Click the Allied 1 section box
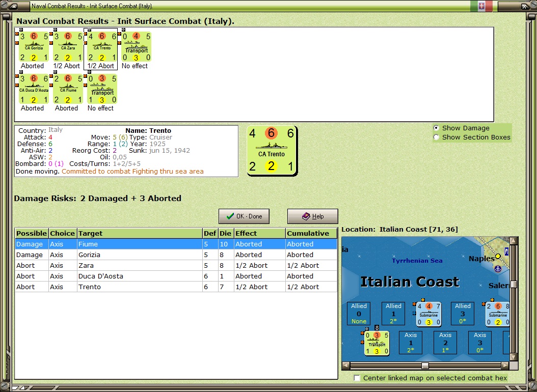 coord(393,313)
